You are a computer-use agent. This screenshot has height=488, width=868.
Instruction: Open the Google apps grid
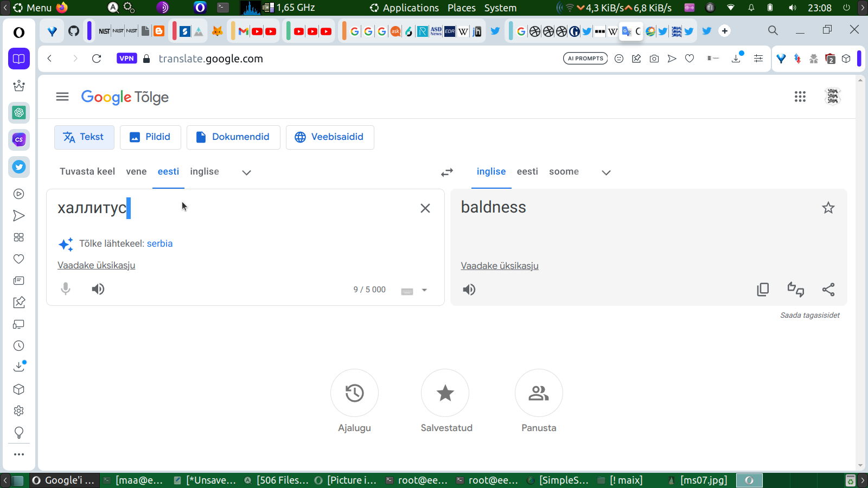click(800, 97)
